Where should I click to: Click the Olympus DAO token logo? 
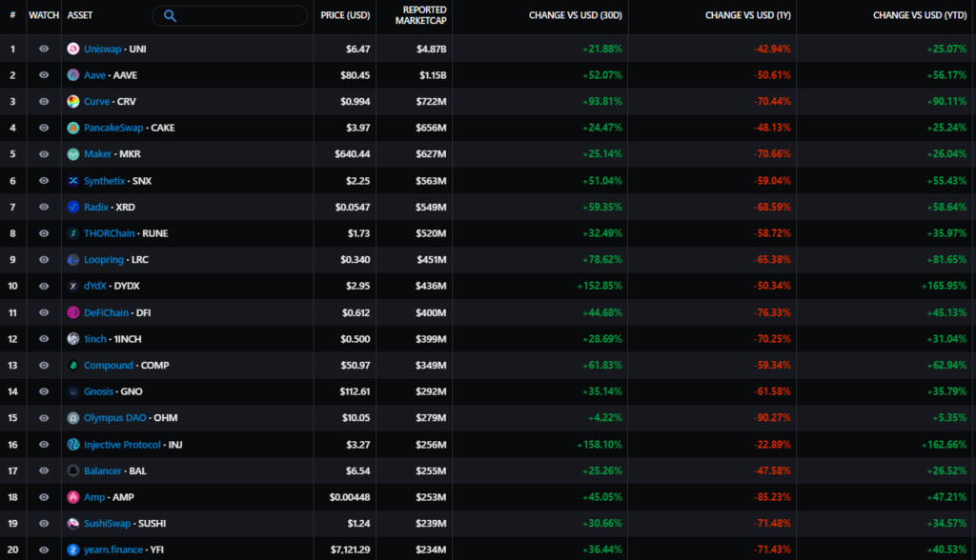(72, 417)
